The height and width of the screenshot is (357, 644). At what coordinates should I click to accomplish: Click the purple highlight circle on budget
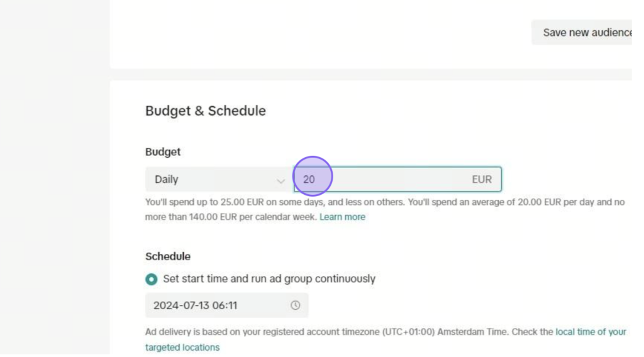pyautogui.click(x=313, y=176)
